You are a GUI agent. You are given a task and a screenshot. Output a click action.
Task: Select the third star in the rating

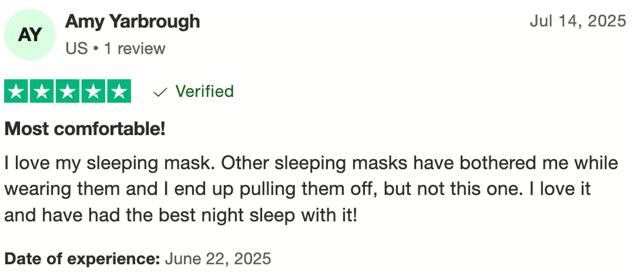(x=68, y=92)
